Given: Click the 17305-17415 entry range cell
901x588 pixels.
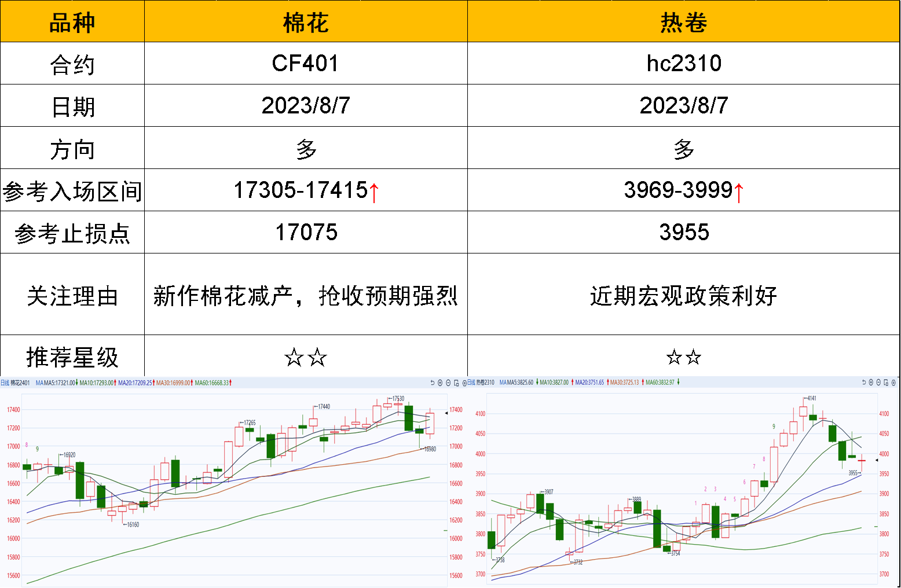Looking at the screenshot, I should click(x=306, y=190).
